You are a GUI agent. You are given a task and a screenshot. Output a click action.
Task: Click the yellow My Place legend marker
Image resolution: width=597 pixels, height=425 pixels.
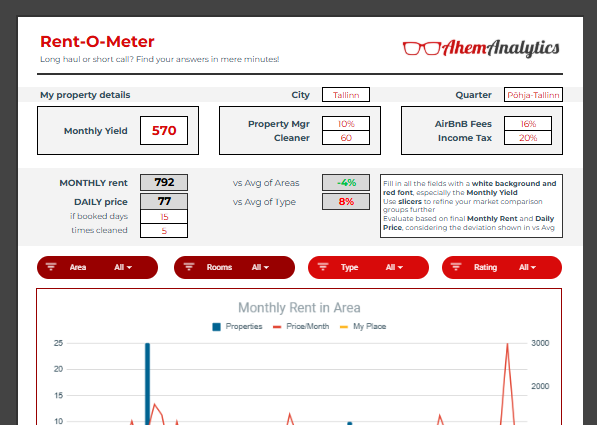[x=343, y=327]
